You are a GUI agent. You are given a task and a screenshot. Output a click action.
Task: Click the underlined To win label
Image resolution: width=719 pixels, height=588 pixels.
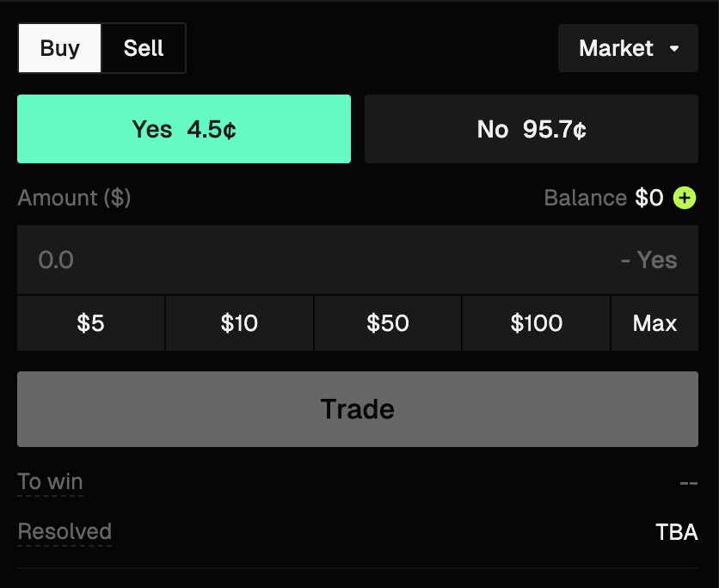(x=51, y=482)
